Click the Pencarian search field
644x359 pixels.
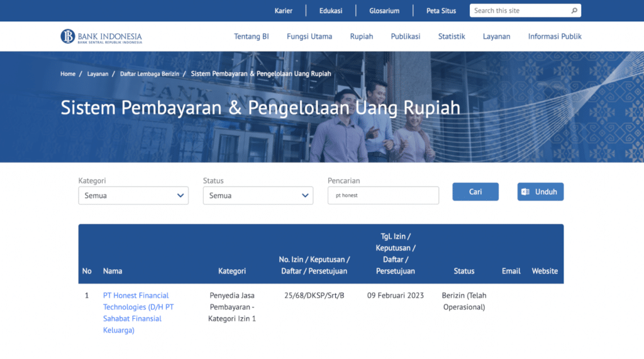(x=383, y=196)
